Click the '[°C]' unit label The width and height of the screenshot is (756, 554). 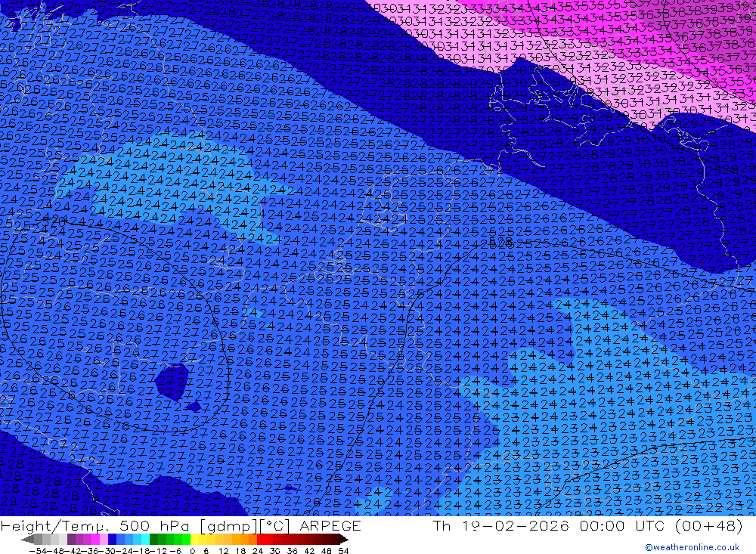(274, 526)
